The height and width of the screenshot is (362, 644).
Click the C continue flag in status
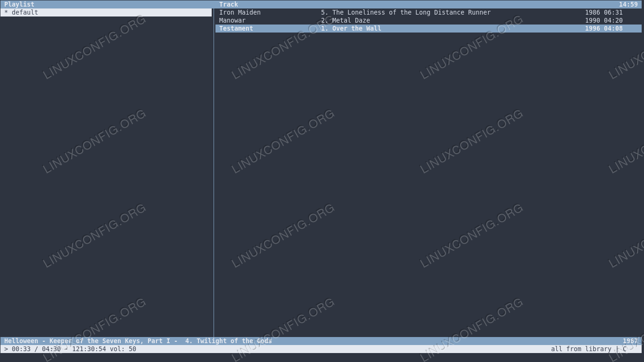[625, 349]
